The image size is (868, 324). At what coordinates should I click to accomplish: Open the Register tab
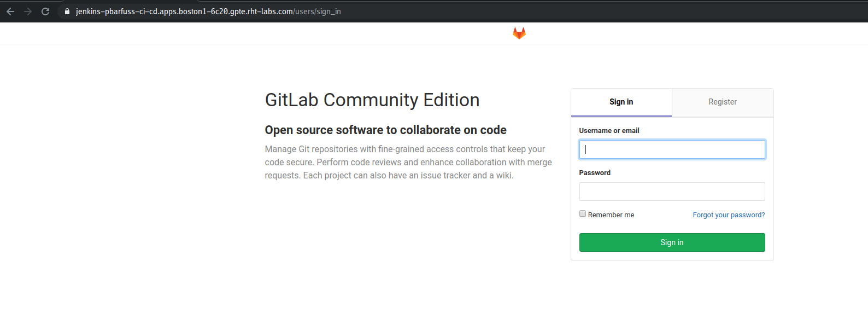tap(723, 102)
